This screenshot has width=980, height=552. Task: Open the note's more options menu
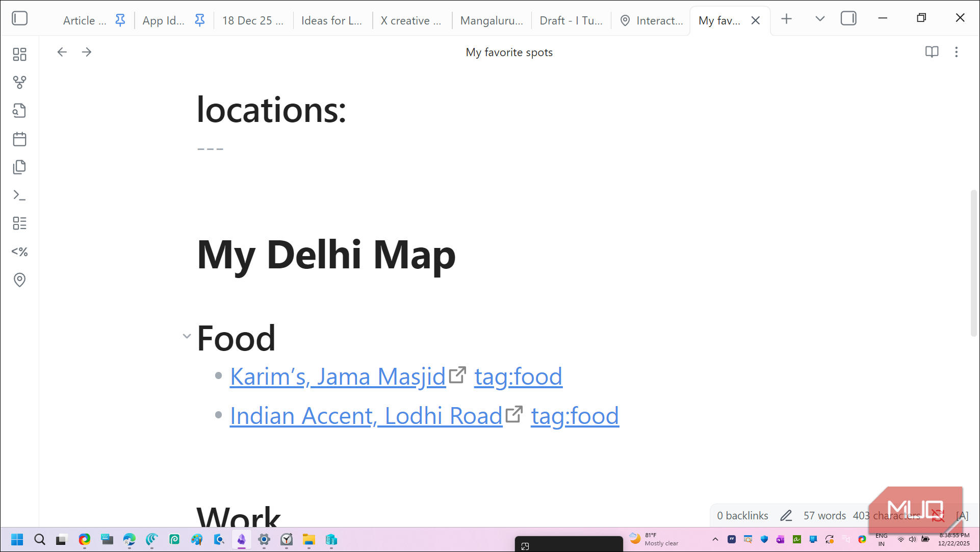coord(957,52)
